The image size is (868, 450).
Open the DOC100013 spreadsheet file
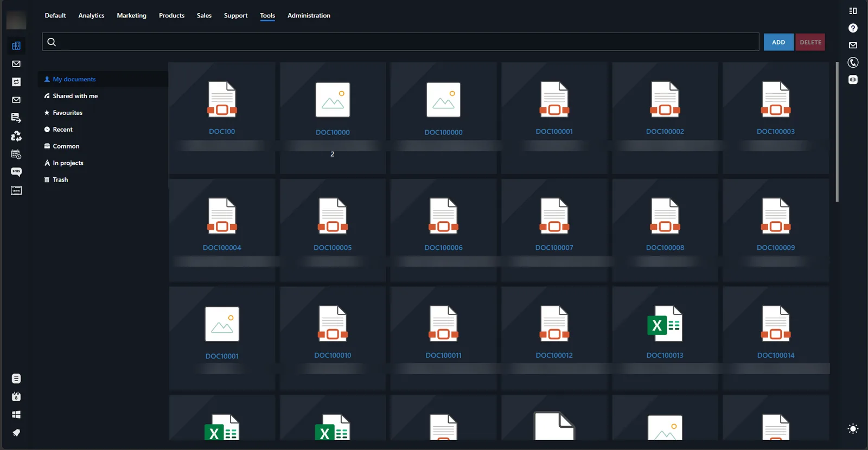(x=665, y=324)
